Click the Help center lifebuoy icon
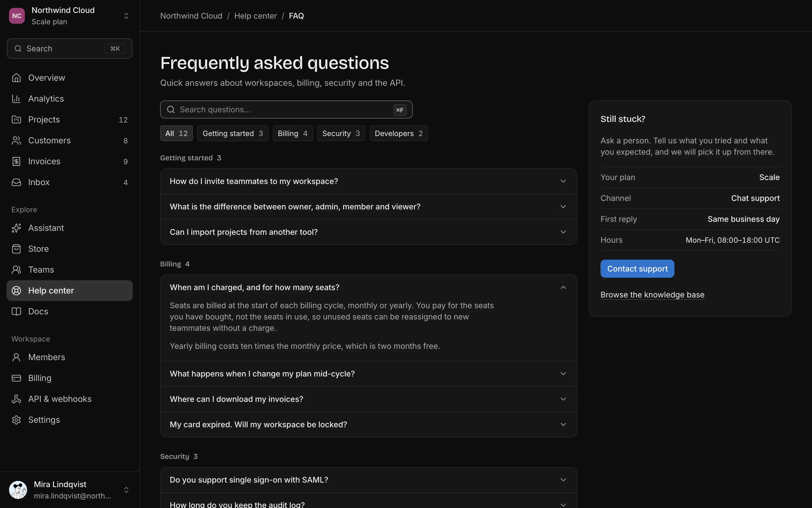812x508 pixels. click(16, 291)
